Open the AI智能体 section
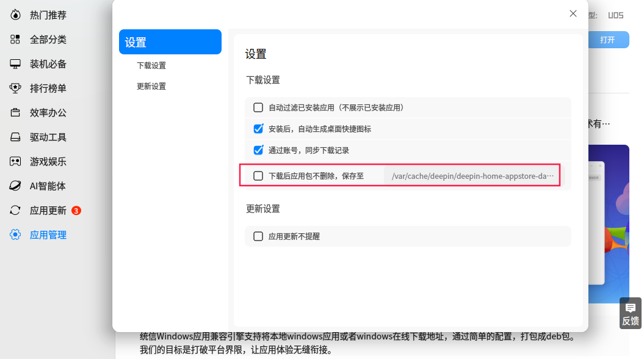Screen dimensions: 644x359 click(48, 186)
